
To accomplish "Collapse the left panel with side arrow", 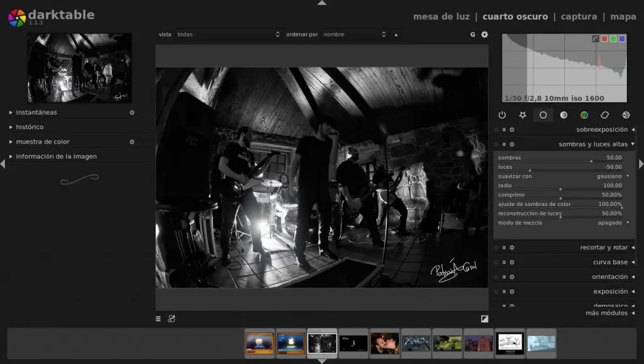I will coord(3,164).
